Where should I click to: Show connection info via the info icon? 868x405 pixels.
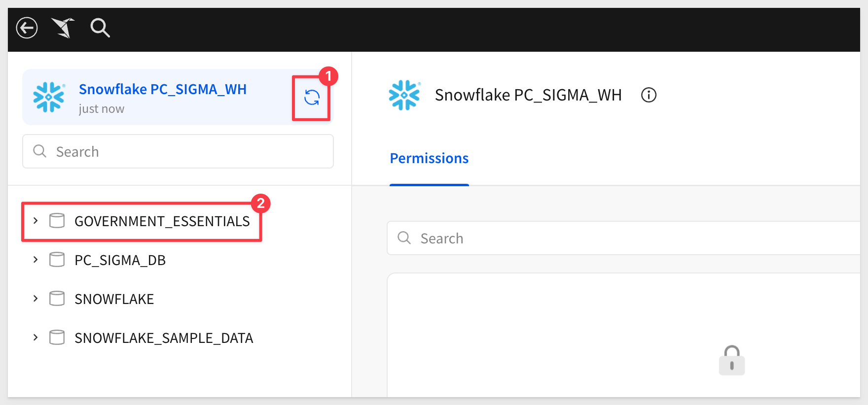click(649, 95)
